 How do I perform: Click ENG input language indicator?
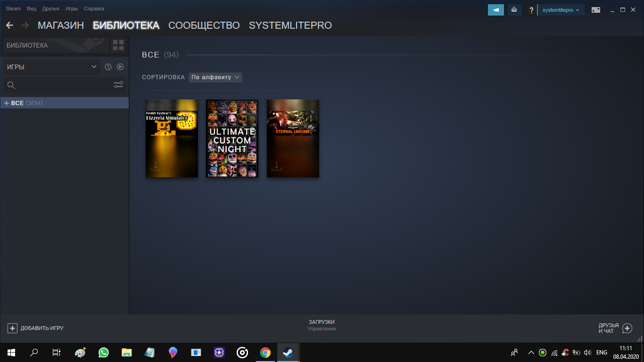[x=602, y=352]
